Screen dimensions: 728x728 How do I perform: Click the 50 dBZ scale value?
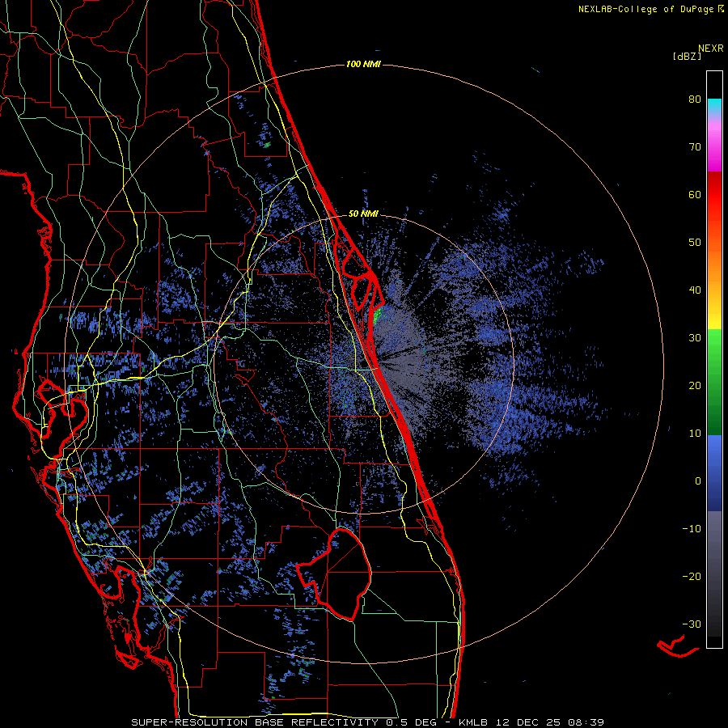click(x=695, y=243)
